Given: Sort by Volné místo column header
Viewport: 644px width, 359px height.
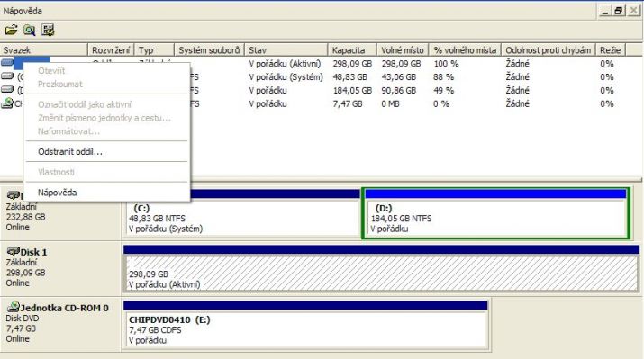Looking at the screenshot, I should (403, 50).
